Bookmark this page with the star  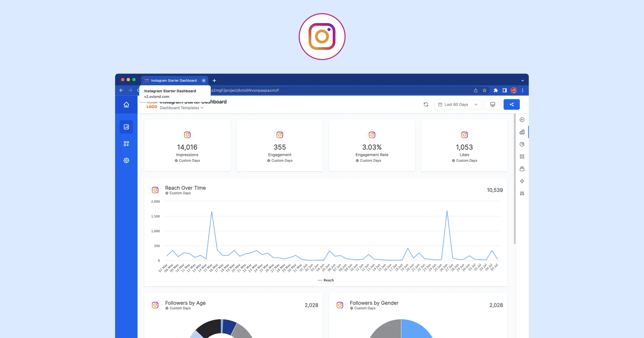(x=485, y=90)
